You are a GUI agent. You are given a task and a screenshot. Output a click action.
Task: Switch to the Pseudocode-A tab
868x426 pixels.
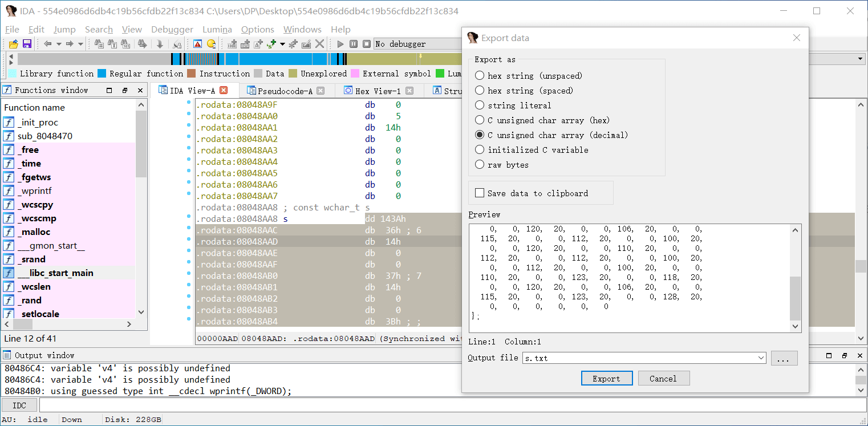coord(285,91)
